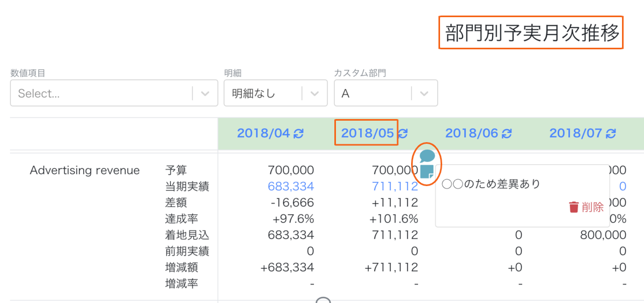The height and width of the screenshot is (303, 644).
Task: Click refresh icon next to 2018/04
Action: (x=299, y=134)
